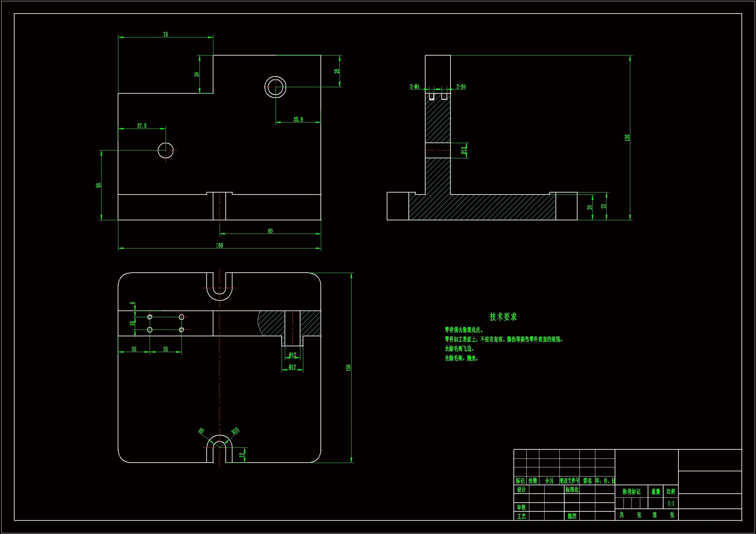Screen dimensions: 756x534
Task: Select the 75 dimension at top
Action: [166, 34]
